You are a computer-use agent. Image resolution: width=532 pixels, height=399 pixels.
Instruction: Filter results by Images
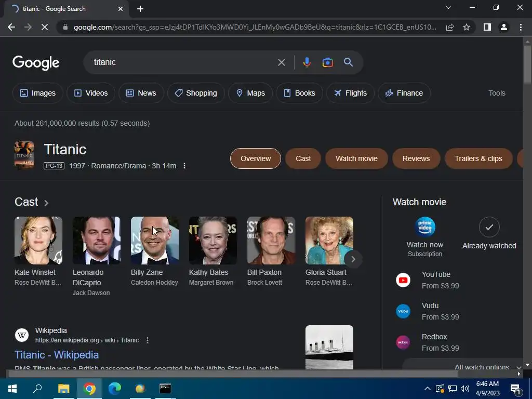pos(37,93)
